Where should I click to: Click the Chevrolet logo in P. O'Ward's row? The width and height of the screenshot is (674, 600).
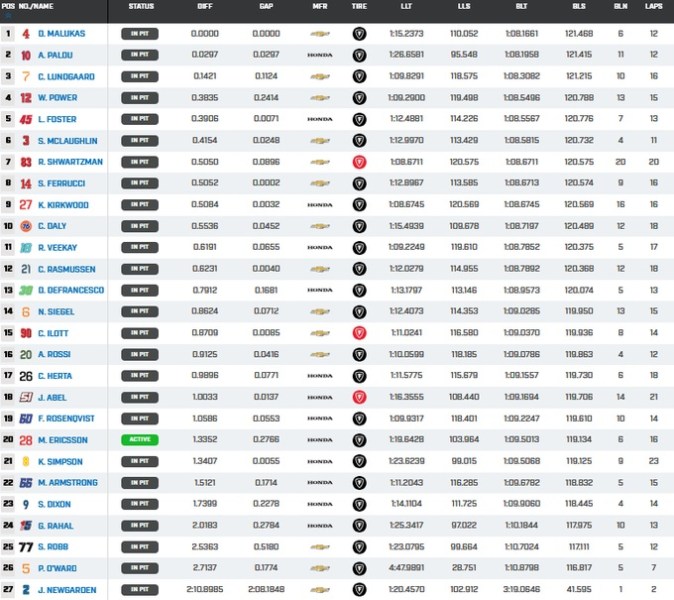click(320, 568)
